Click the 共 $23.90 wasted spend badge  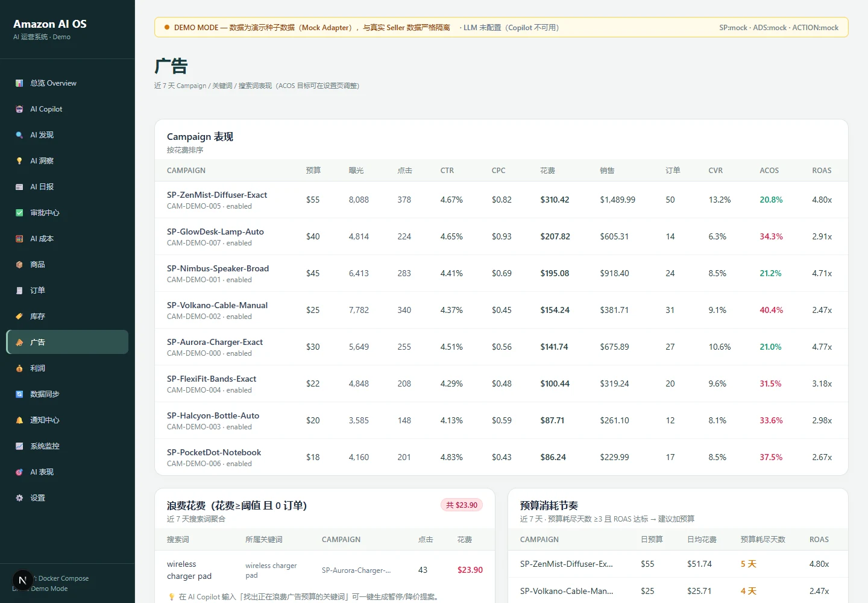[462, 505]
